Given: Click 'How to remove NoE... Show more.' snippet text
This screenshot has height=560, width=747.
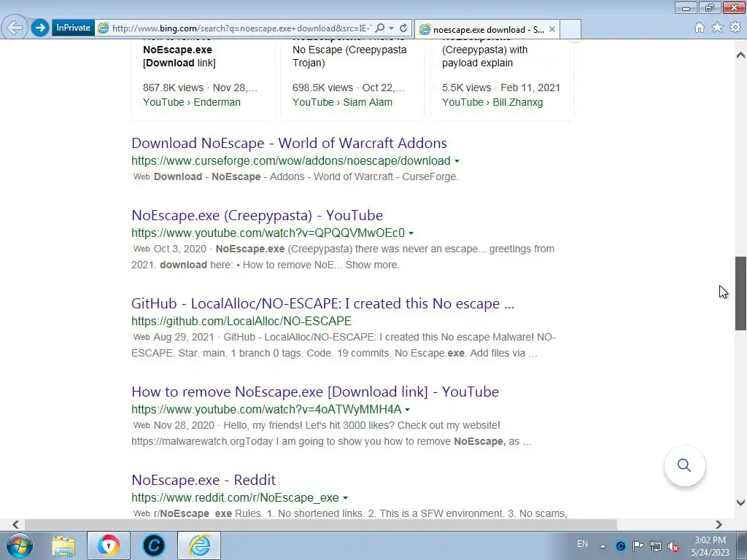Looking at the screenshot, I should point(321,265).
